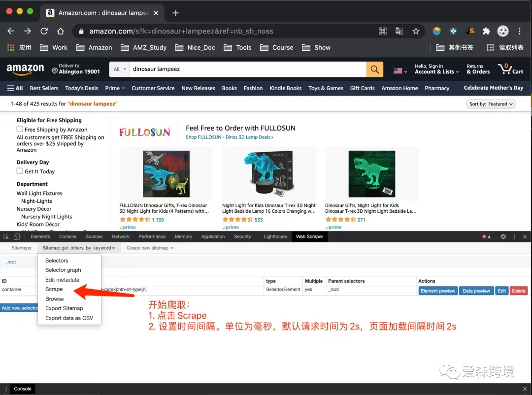This screenshot has height=395, width=532.
Task: Choose Export data as CSV
Action: [69, 318]
